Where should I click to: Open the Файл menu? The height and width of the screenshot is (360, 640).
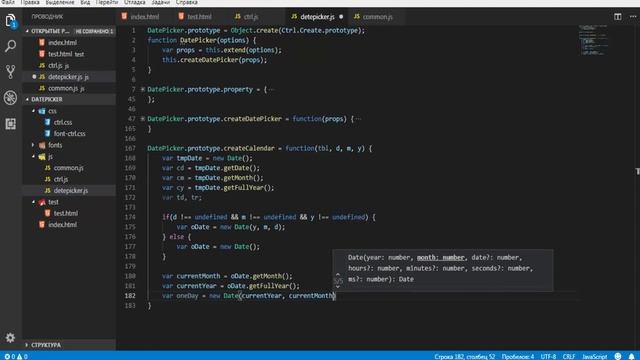click(x=7, y=2)
